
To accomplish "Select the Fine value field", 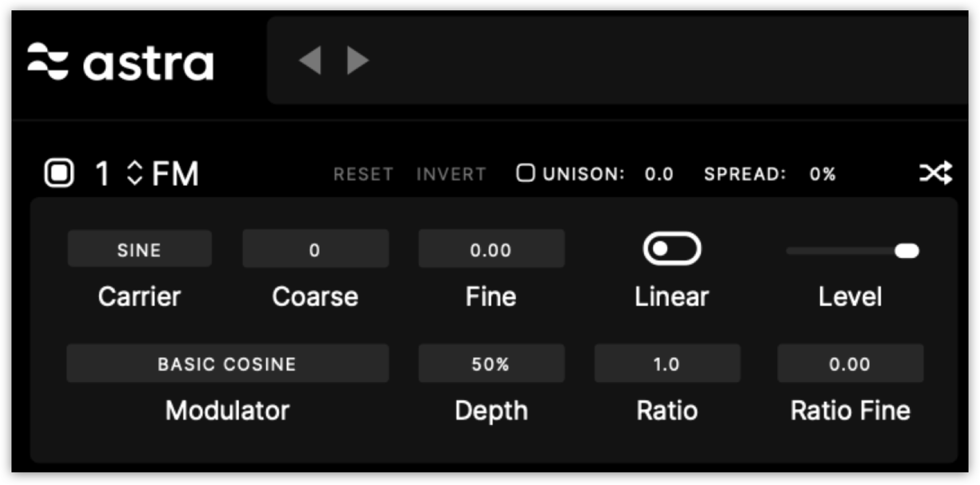I will [491, 249].
